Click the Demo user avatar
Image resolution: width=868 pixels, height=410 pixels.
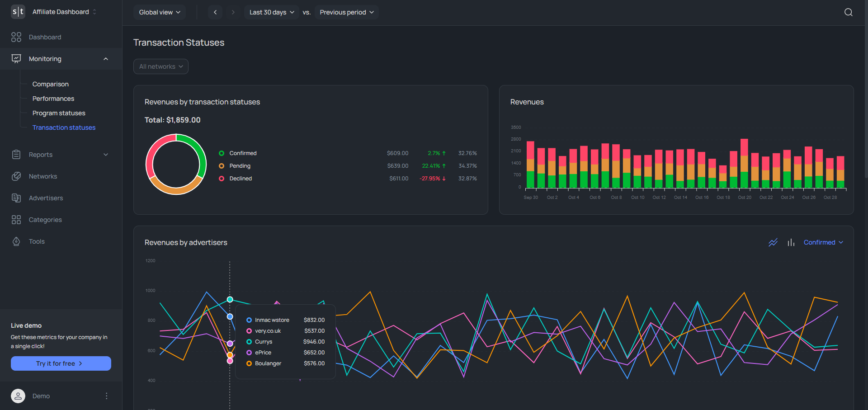click(18, 396)
